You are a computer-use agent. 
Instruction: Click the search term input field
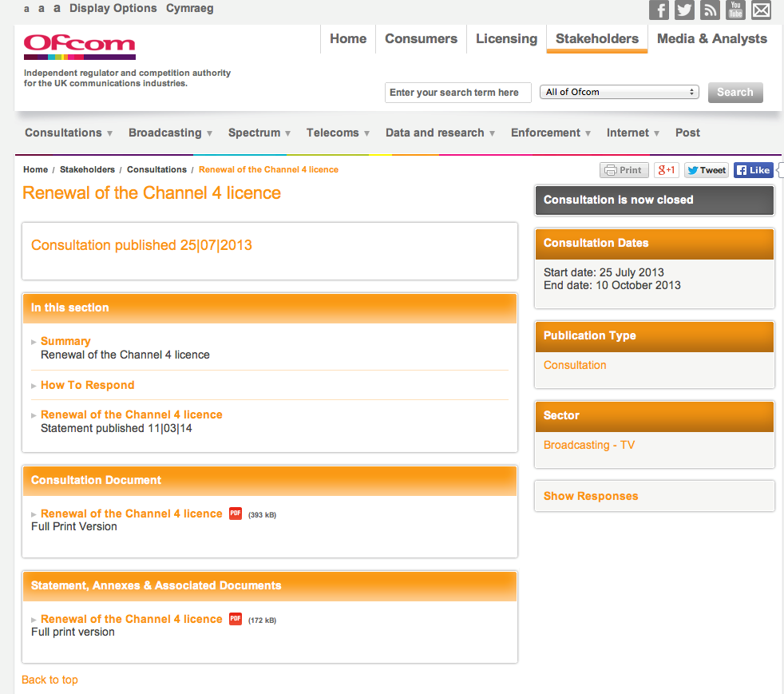pyautogui.click(x=458, y=93)
